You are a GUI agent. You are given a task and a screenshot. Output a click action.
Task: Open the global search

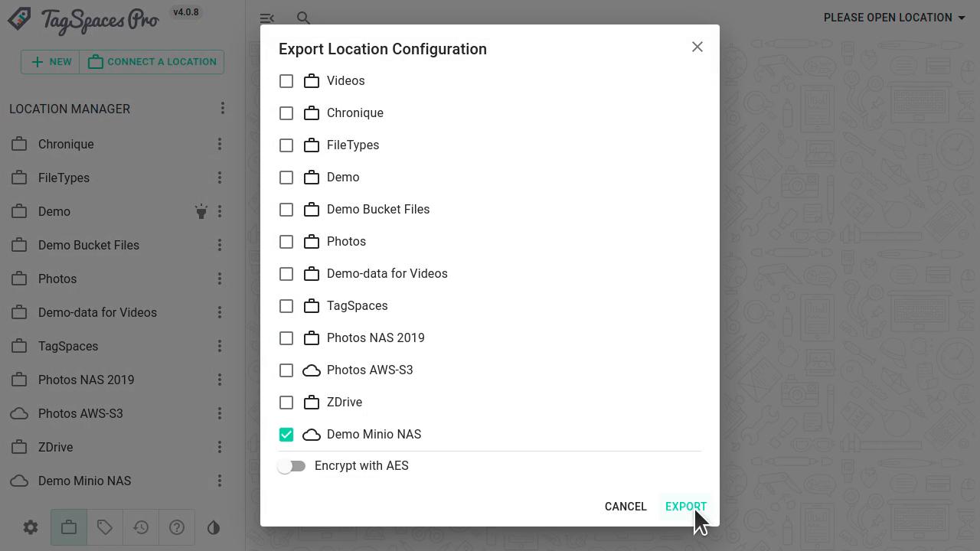[x=303, y=18]
